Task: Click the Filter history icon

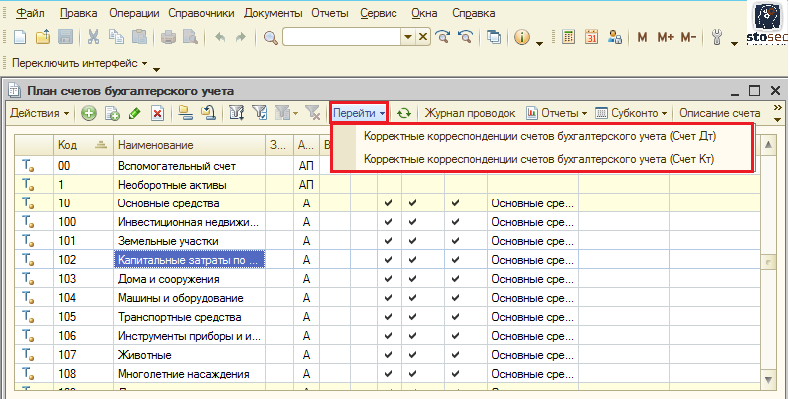Action: click(286, 114)
